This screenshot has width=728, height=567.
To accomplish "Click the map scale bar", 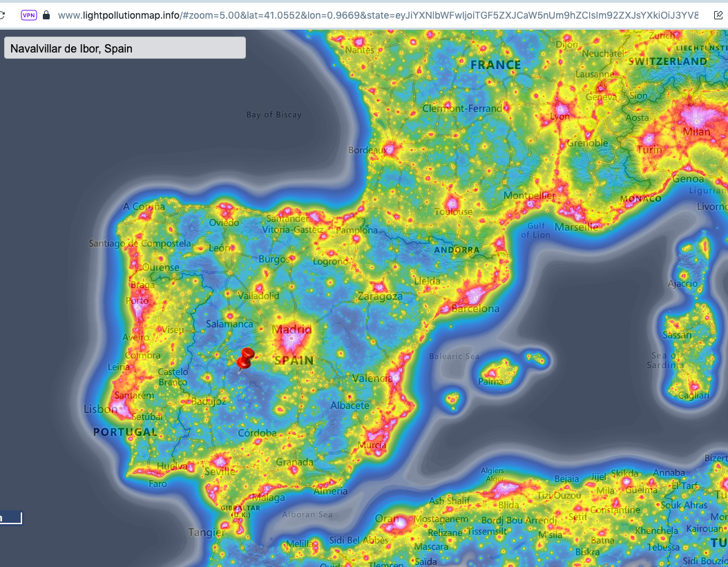I will click(11, 518).
